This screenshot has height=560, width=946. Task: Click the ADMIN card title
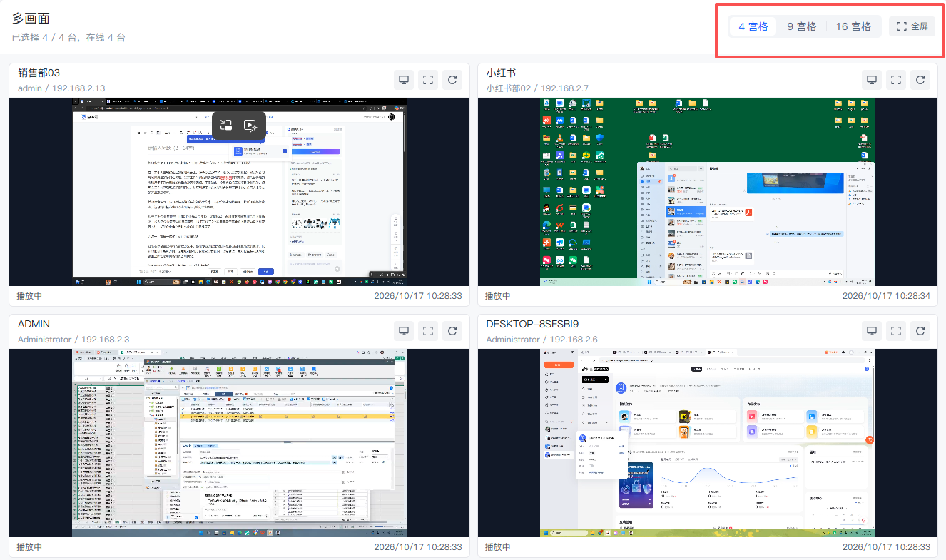(x=34, y=324)
